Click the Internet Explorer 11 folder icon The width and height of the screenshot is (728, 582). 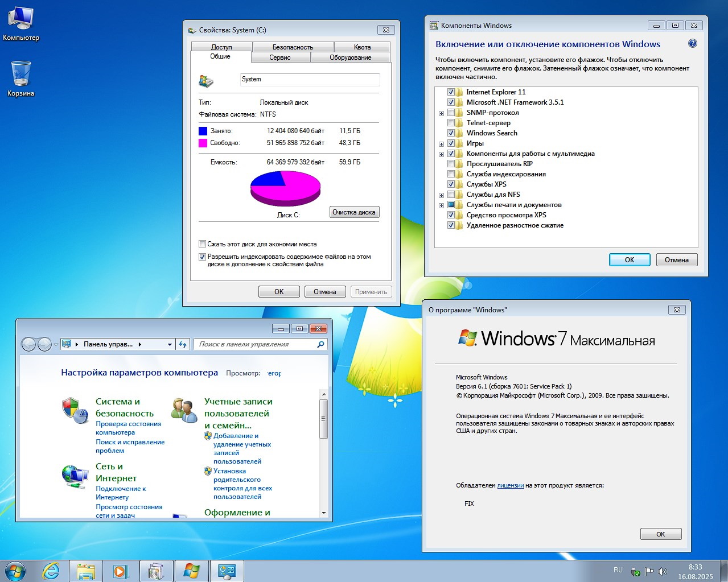coord(459,92)
